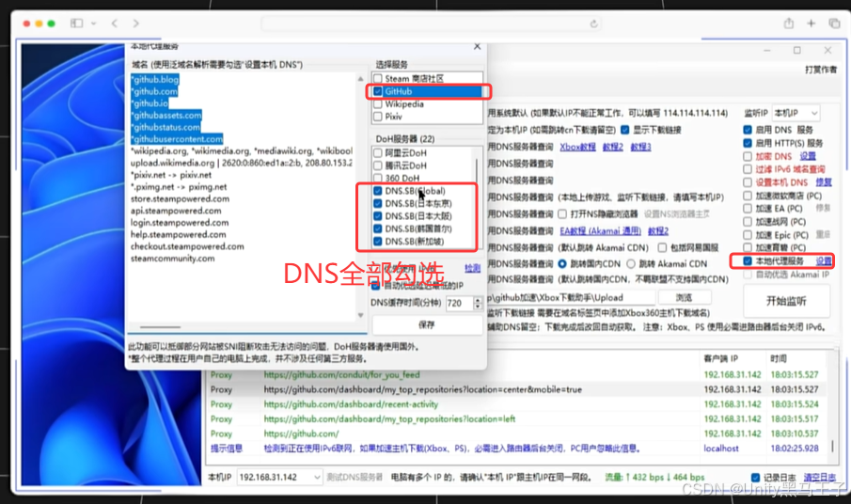Viewport: 851px width, 504px height.
Task: Open the 监听IP dropdown
Action: 796,113
